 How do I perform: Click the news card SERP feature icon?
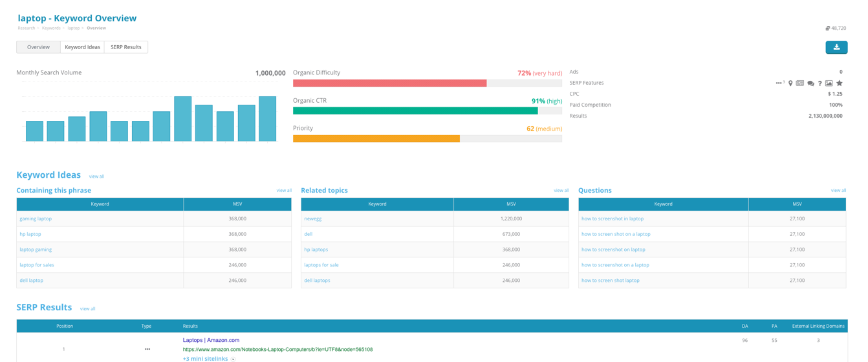800,83
